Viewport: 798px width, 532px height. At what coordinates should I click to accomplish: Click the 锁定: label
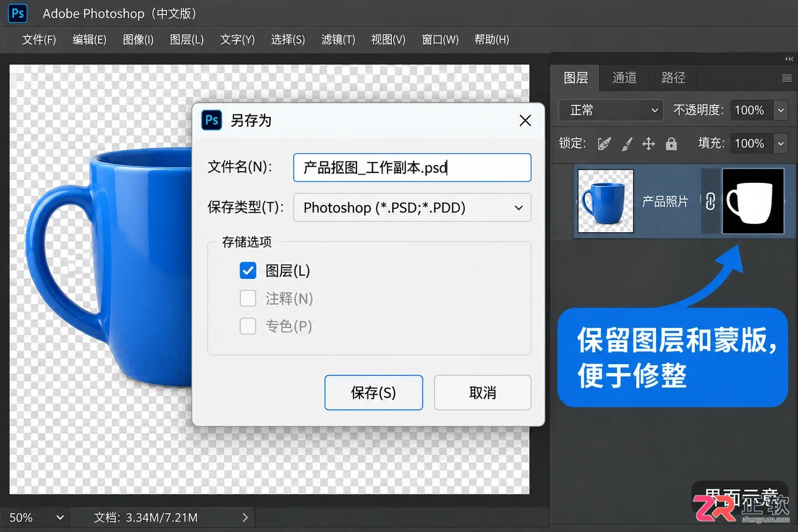coord(572,144)
